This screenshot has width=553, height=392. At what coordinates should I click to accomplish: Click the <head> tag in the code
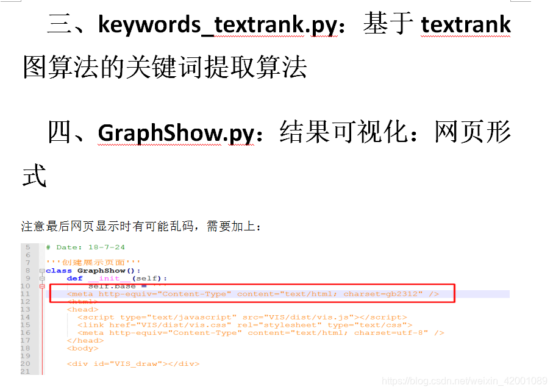[x=82, y=310]
